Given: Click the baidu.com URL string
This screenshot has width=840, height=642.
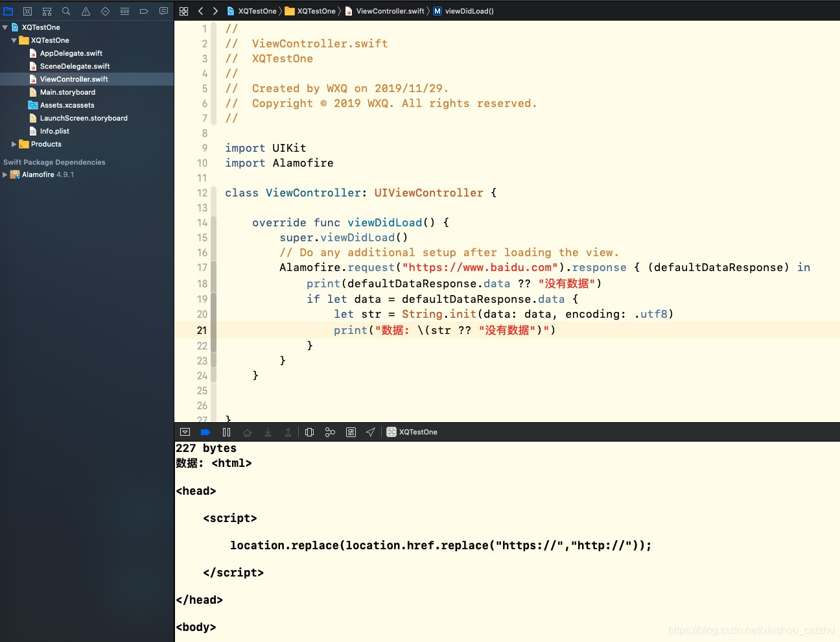Looking at the screenshot, I should [480, 267].
